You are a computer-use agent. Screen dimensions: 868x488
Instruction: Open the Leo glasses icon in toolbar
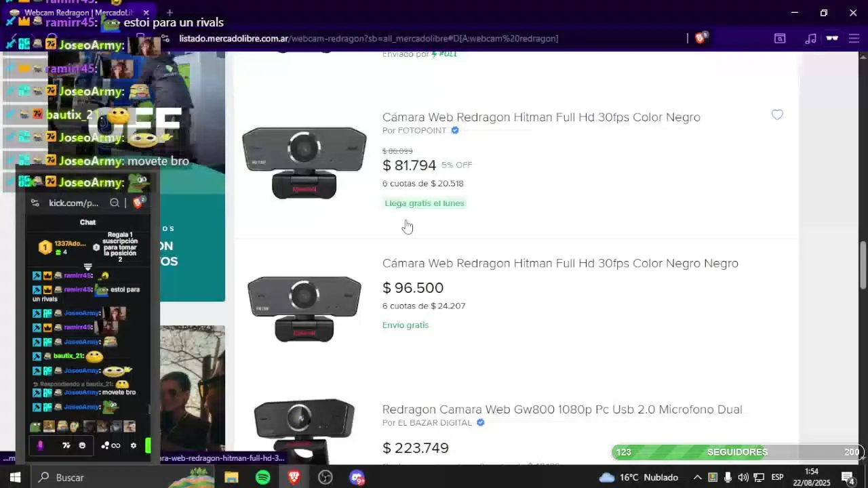[832, 39]
